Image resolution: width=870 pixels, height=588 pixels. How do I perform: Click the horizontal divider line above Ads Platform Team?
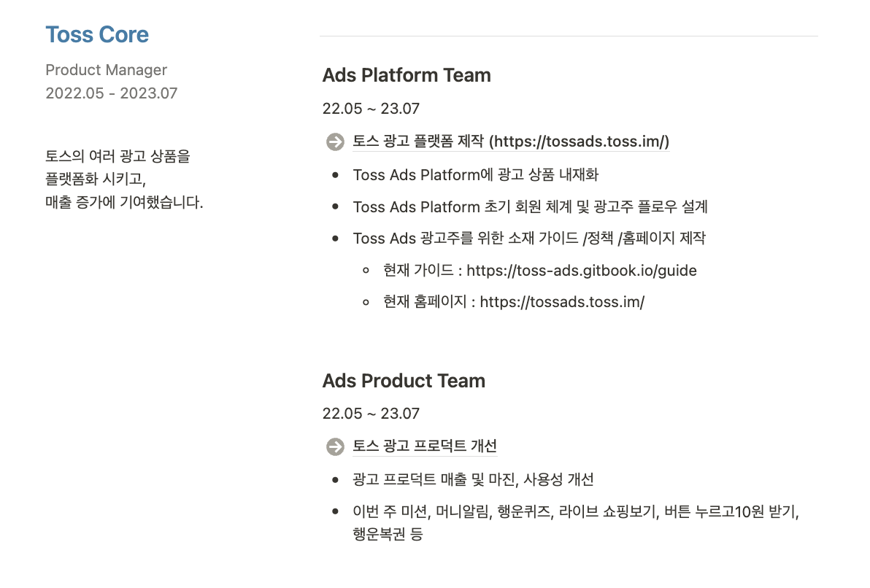[x=569, y=36]
